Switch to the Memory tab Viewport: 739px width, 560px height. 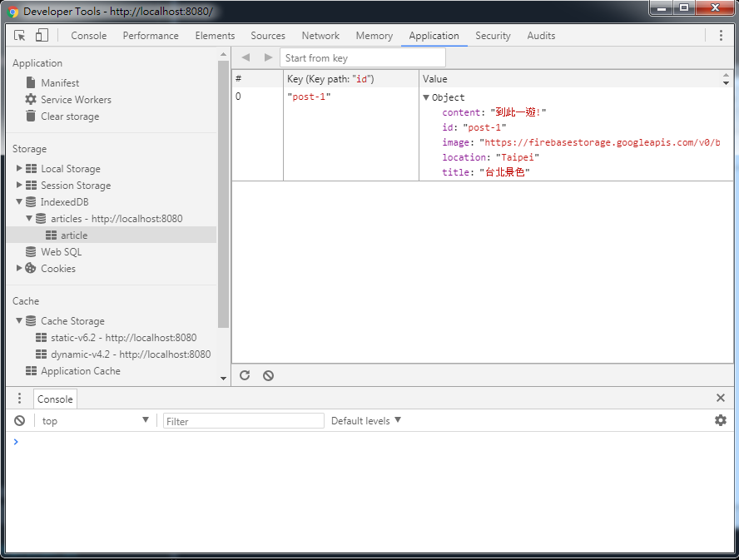374,35
